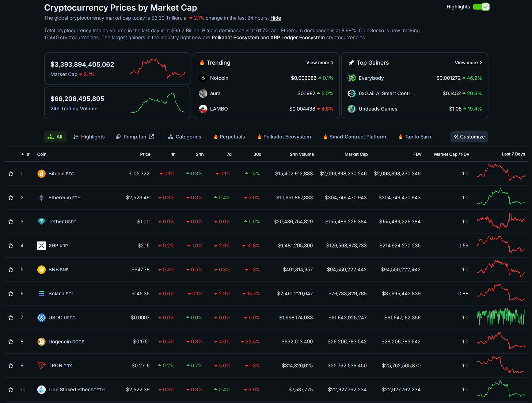Sort table by 1h change column
Viewport: 532px width, 403px height.
pos(173,154)
